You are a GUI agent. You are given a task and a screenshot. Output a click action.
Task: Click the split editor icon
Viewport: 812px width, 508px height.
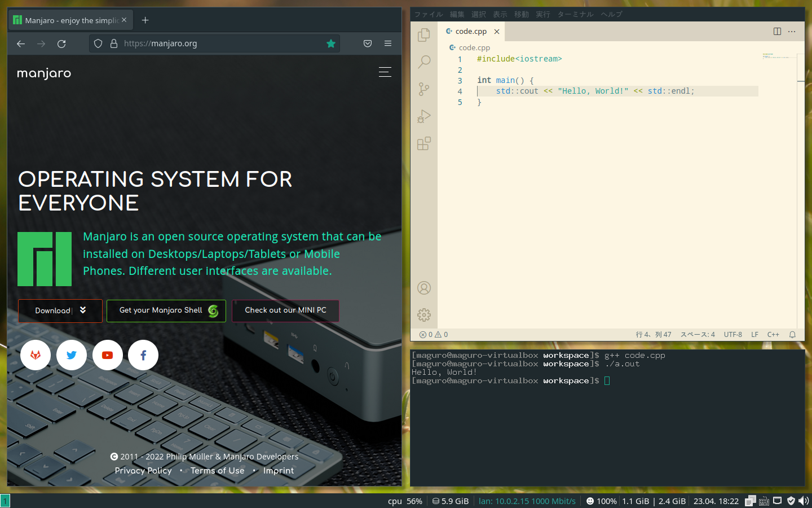point(777,32)
